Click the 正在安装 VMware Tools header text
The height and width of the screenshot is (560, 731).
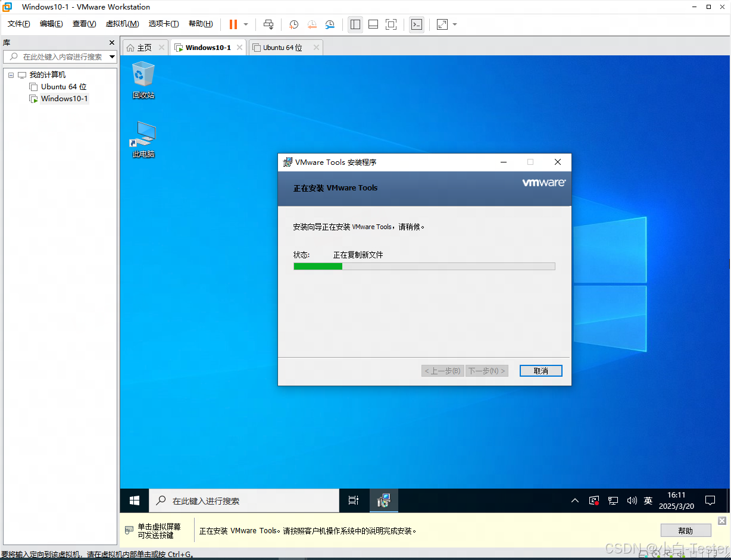[x=335, y=187]
